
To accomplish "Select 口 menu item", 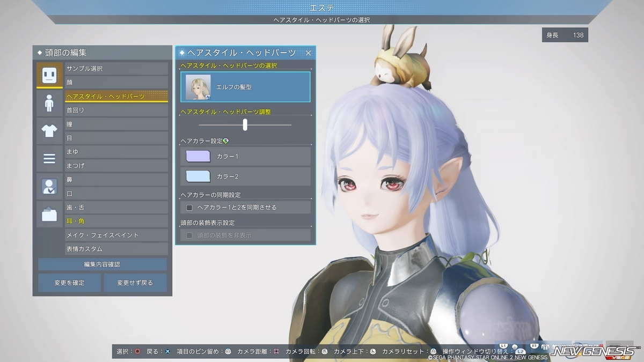I will [x=116, y=194].
